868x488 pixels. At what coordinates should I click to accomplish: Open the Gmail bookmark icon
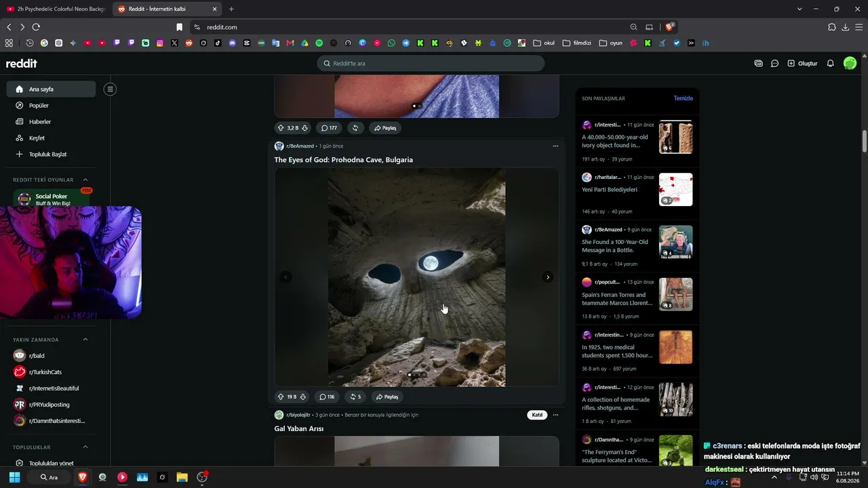290,43
